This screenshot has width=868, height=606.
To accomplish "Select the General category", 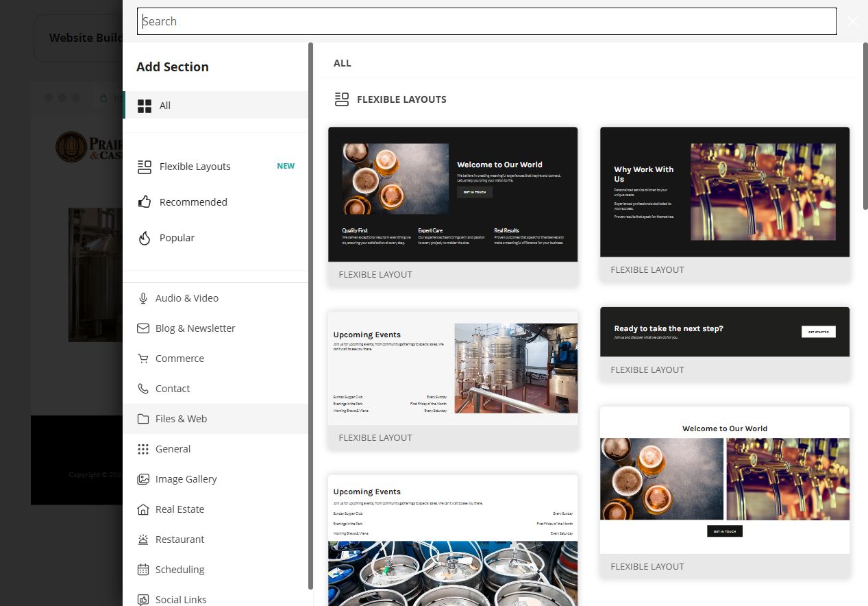I will (215, 449).
